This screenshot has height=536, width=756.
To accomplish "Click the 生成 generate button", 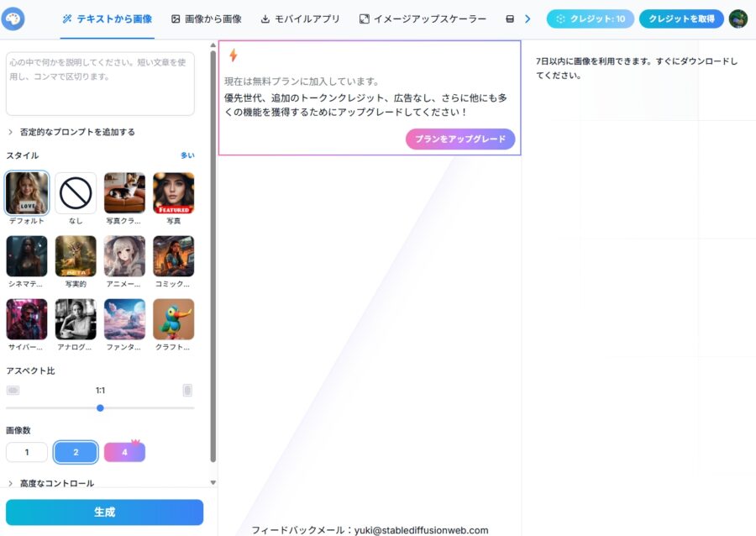I will tap(105, 512).
